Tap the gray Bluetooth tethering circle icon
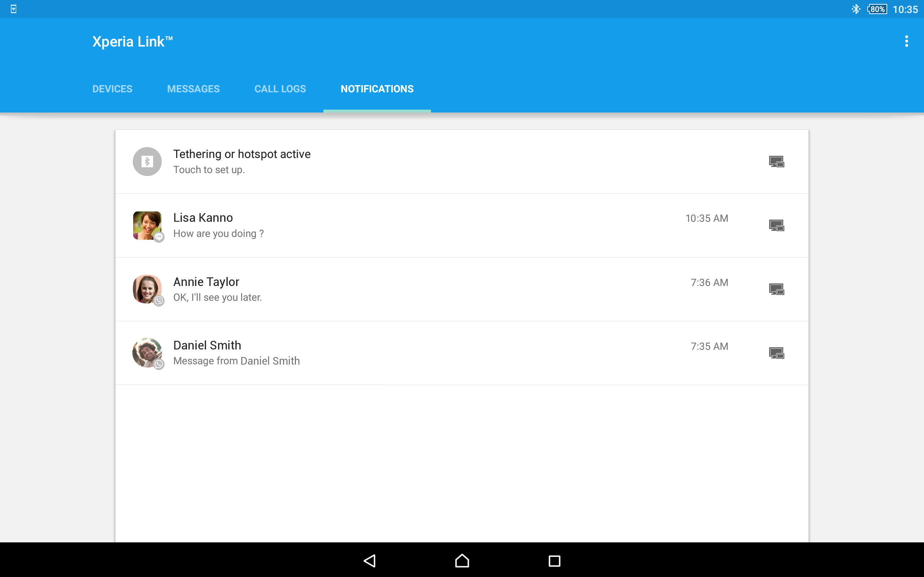This screenshot has width=924, height=577. [x=147, y=162]
